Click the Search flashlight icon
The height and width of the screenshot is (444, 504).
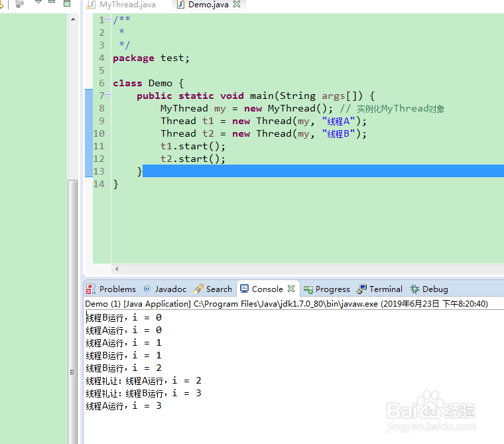click(x=198, y=289)
